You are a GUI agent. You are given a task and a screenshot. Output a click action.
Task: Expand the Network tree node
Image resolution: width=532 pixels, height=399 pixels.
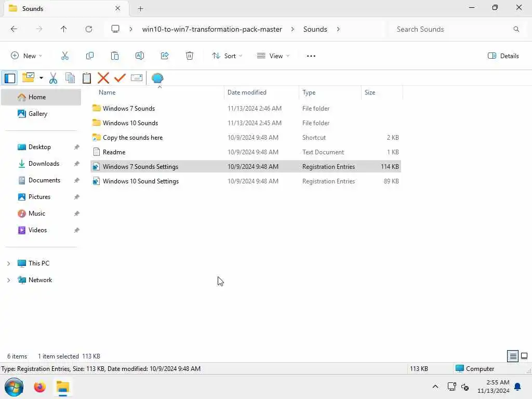click(9, 280)
